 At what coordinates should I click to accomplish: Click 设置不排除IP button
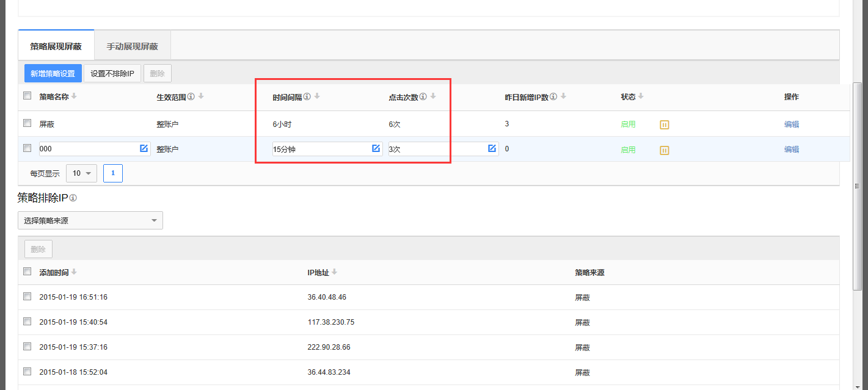(x=112, y=74)
